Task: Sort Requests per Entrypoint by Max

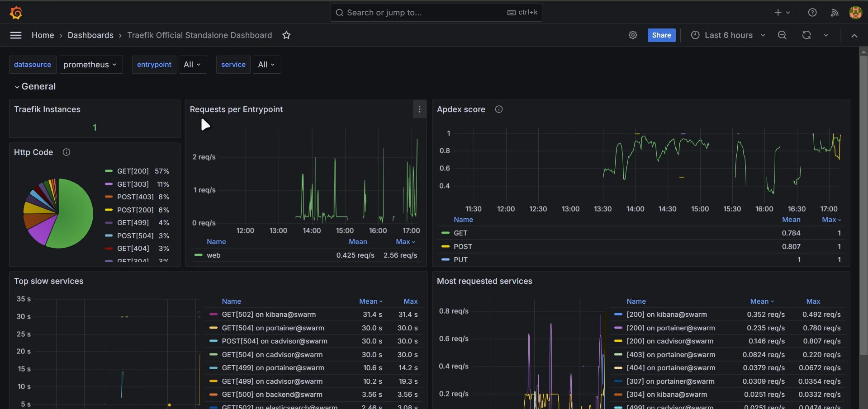Action: point(405,242)
